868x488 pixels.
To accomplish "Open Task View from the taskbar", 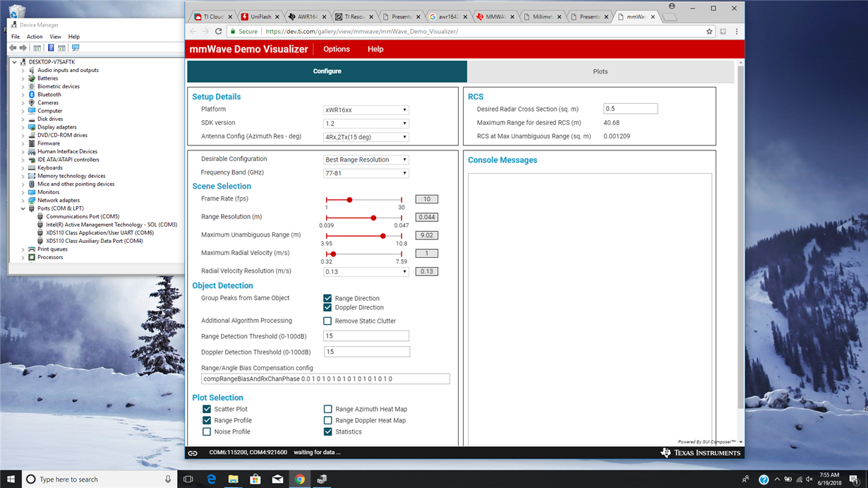I will click(x=188, y=479).
